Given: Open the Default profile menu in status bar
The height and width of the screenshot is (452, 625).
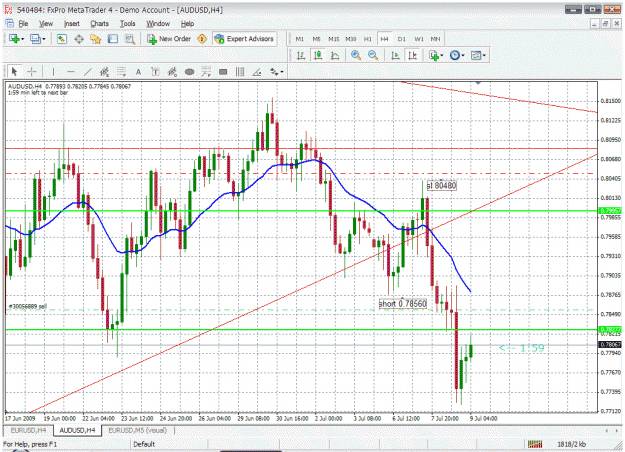Looking at the screenshot, I should pos(144,444).
